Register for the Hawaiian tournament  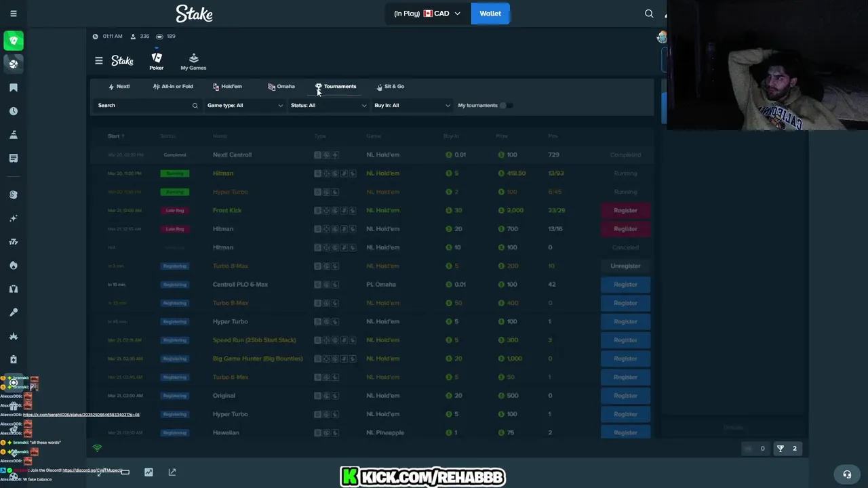pos(625,432)
